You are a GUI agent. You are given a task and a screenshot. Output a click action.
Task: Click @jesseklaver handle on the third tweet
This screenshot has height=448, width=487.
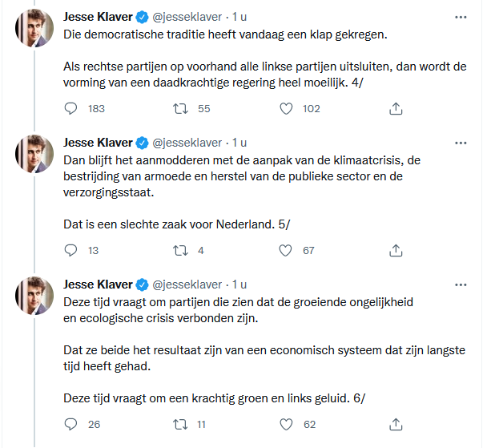coord(187,285)
